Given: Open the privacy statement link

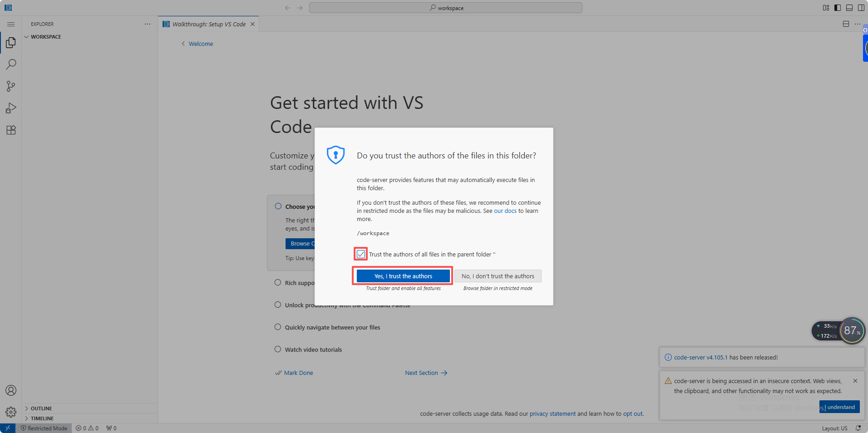Looking at the screenshot, I should click(x=552, y=414).
